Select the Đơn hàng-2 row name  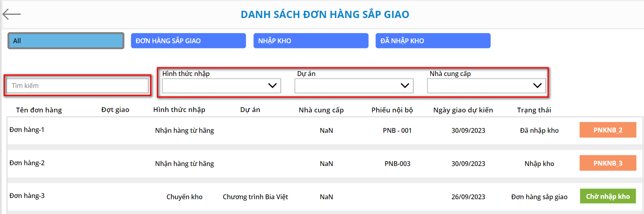[27, 163]
